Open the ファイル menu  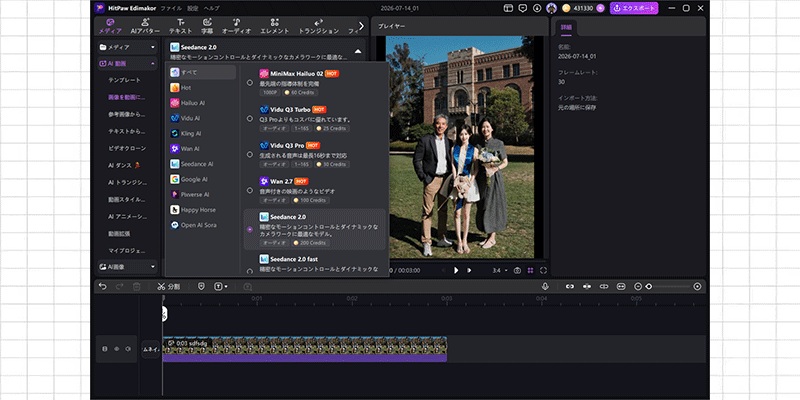[171, 8]
